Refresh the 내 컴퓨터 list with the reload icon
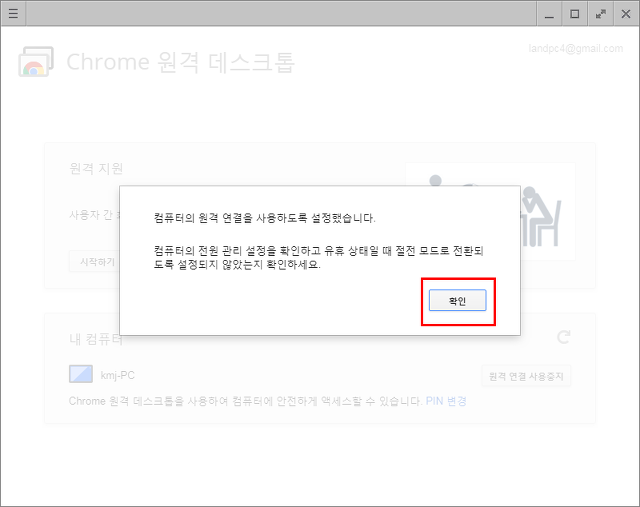This screenshot has width=640, height=507. 564,337
